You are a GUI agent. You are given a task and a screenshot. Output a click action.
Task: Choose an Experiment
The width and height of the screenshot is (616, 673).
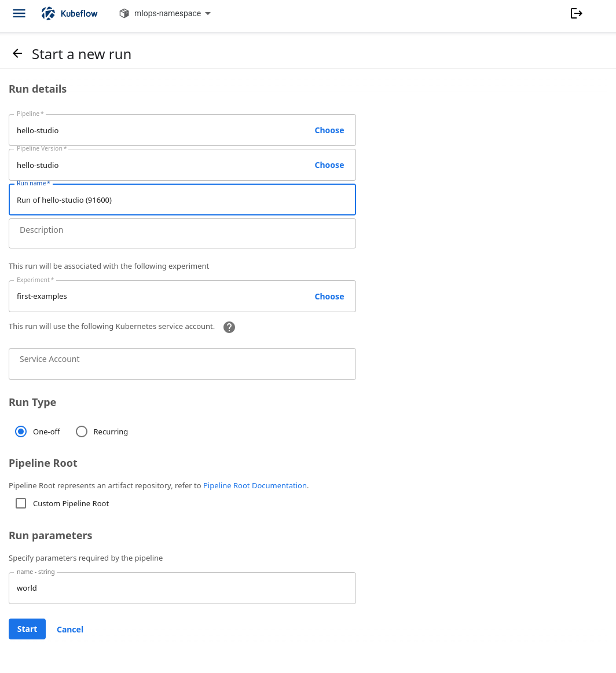(329, 296)
